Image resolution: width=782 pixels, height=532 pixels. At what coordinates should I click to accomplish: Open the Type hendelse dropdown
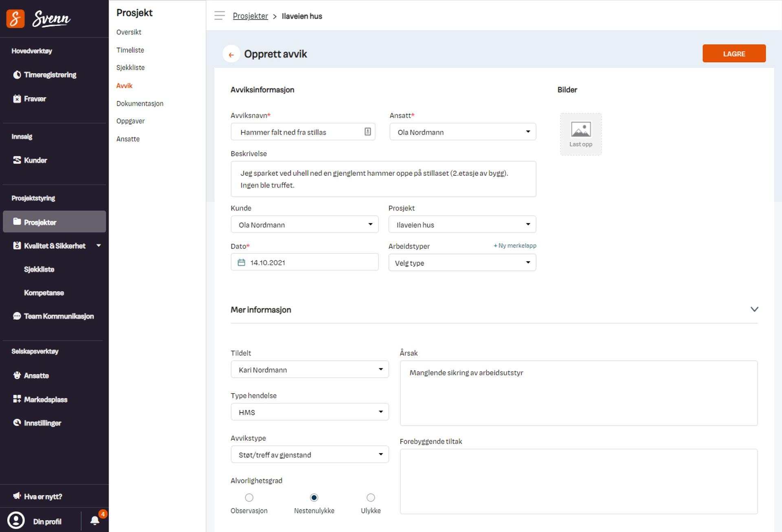click(310, 412)
